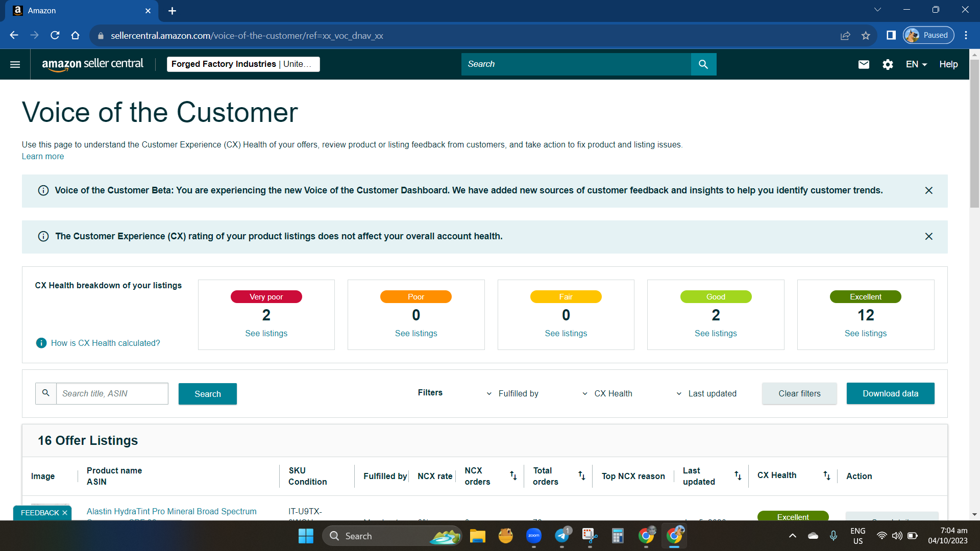Open the Alastin HydraTint Pro product link

click(x=171, y=511)
